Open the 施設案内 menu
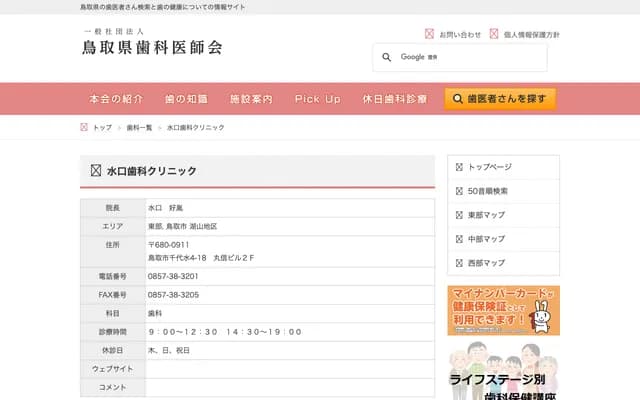Screen dimensions: 640x400 251,99
